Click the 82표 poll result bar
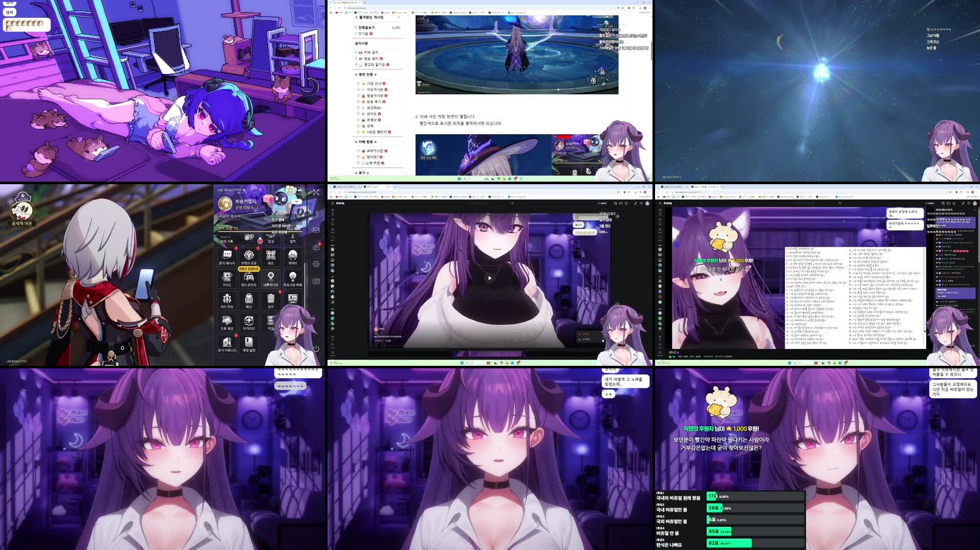Viewport: 980px width, 550px height. [729, 543]
